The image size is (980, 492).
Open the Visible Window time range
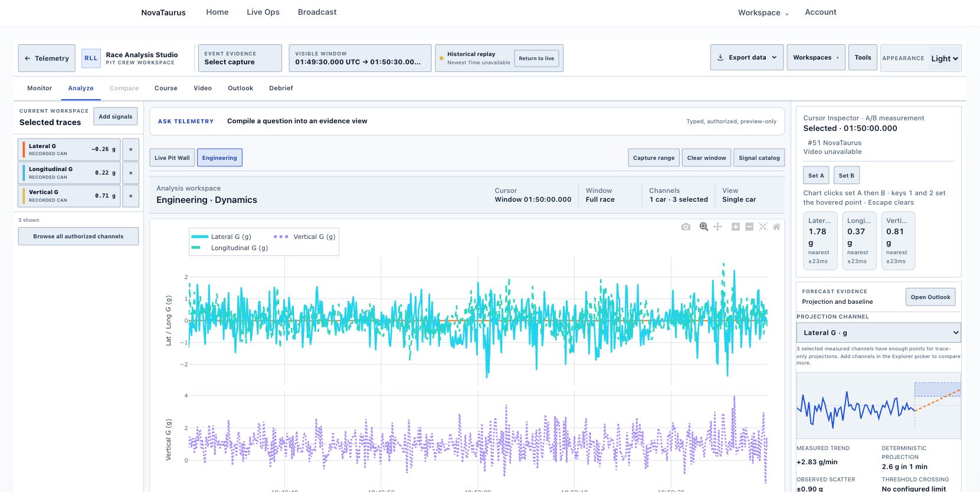click(x=360, y=58)
